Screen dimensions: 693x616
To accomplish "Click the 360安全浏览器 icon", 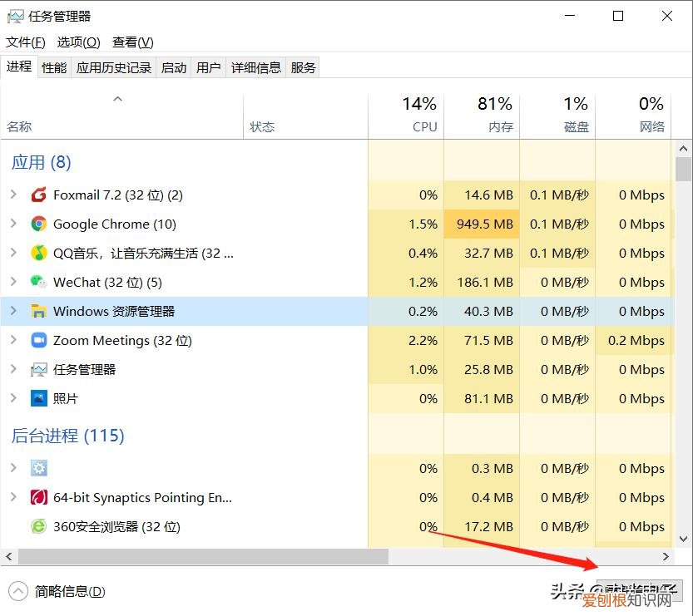I will point(38,527).
